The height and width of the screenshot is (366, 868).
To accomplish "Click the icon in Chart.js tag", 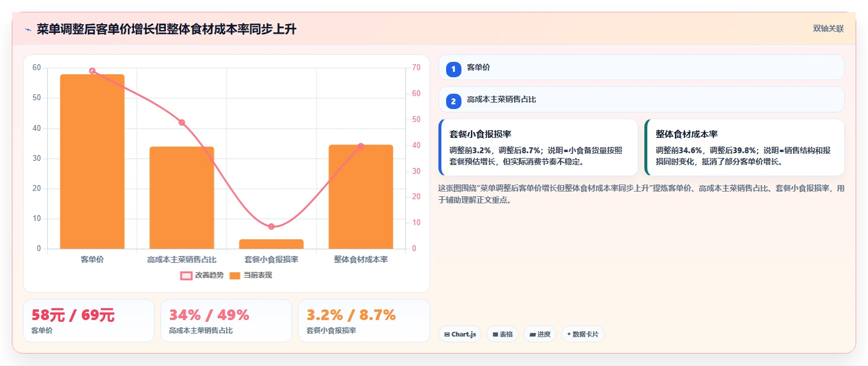I will point(447,335).
